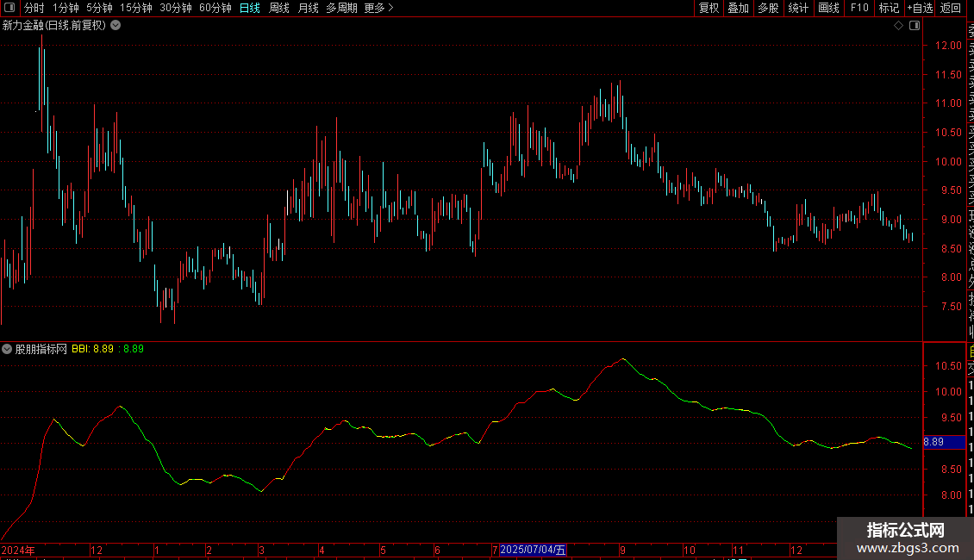Click the 2024年 label on time axis
This screenshot has width=974, height=560.
click(x=18, y=550)
